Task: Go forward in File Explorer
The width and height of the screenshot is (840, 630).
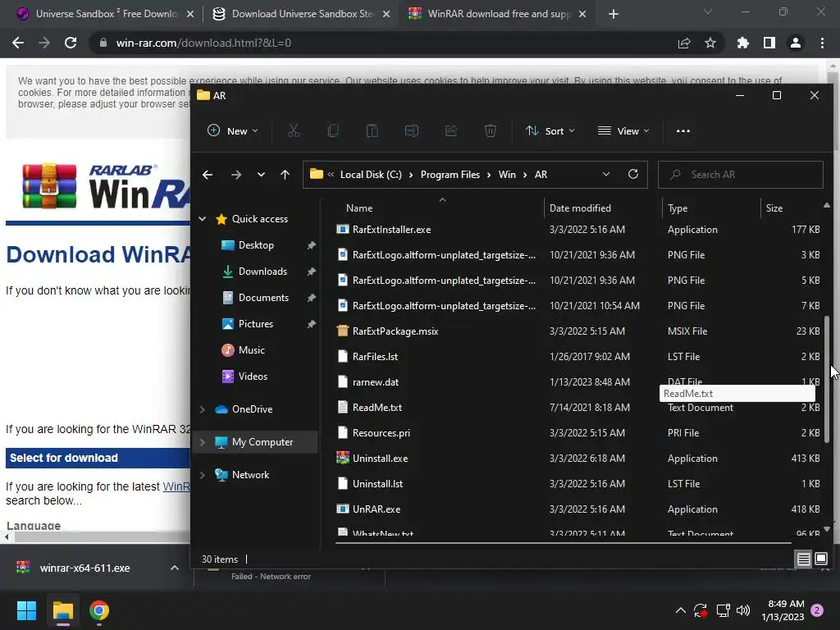Action: [235, 175]
